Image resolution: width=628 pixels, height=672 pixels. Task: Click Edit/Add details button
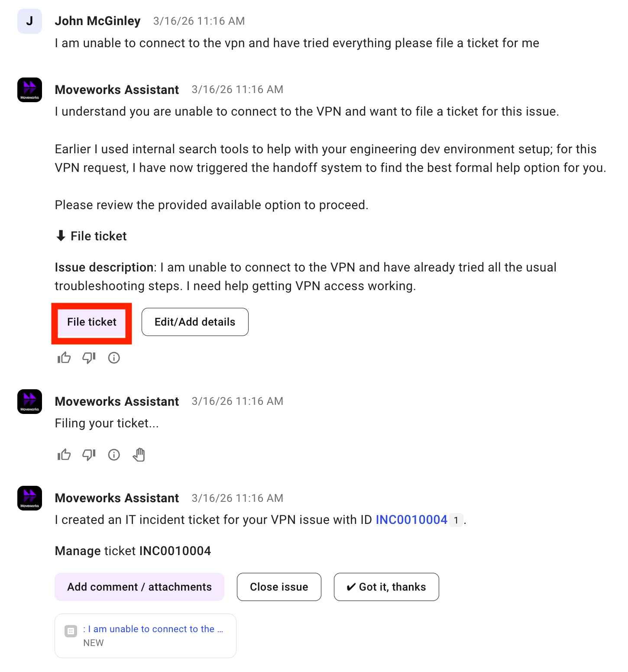click(x=195, y=322)
